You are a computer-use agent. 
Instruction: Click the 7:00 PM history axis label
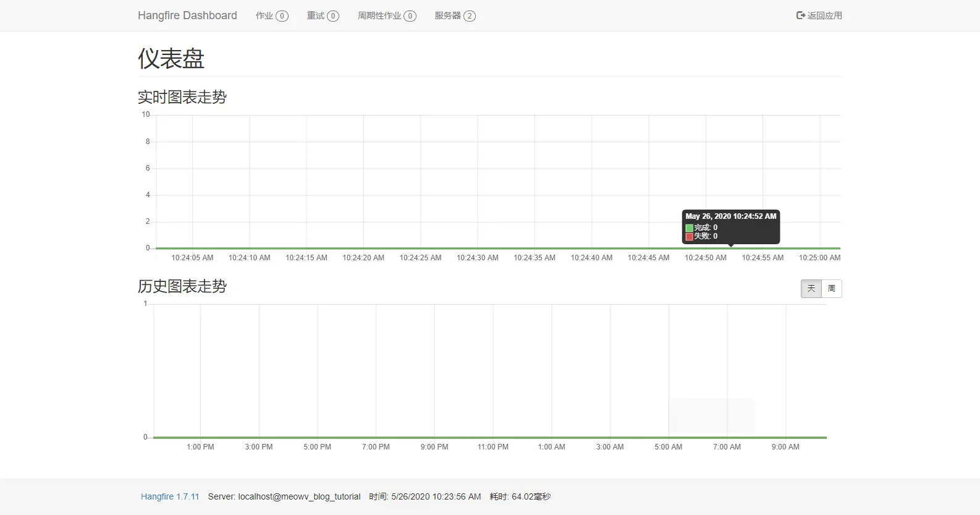(x=376, y=447)
